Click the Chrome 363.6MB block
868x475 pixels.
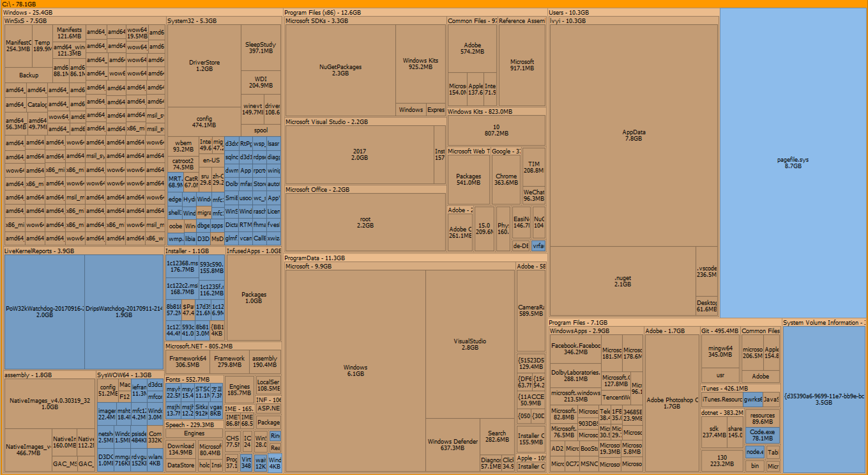[x=506, y=179]
